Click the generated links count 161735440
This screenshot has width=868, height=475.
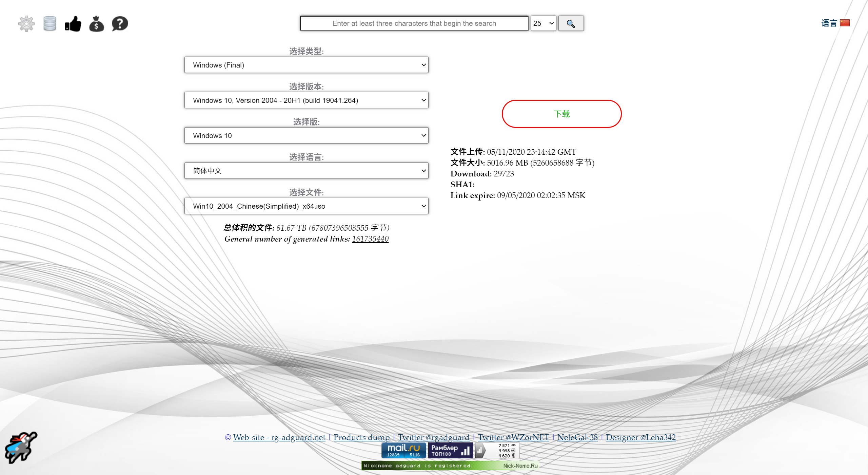(370, 239)
